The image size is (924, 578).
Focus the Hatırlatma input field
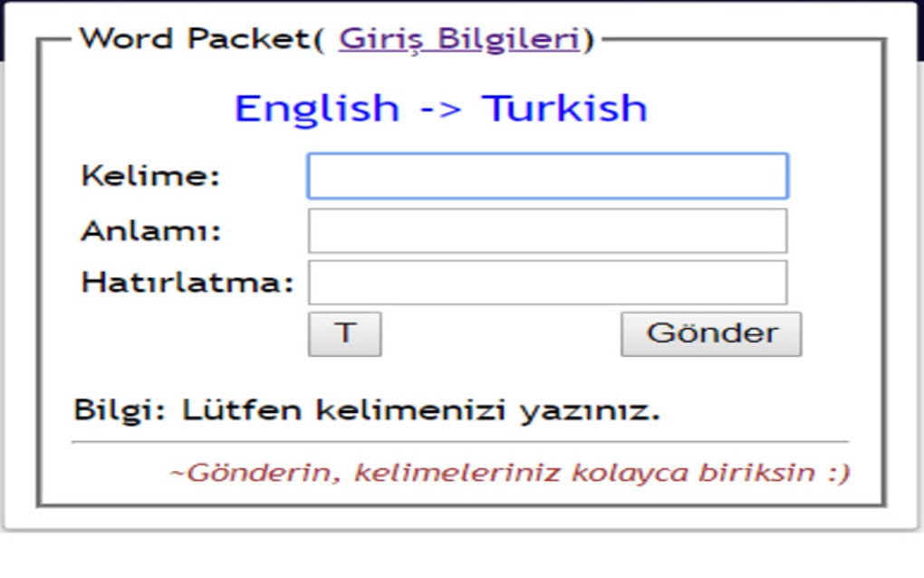[547, 282]
